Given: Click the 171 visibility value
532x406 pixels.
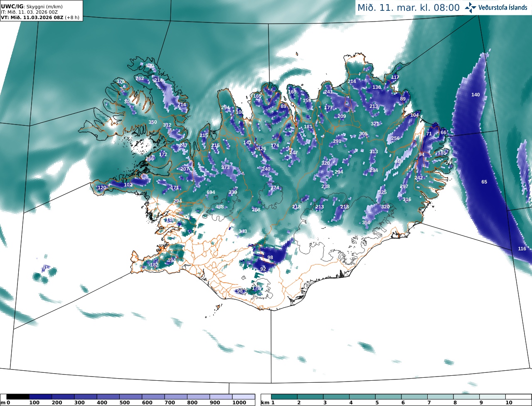Looking at the screenshot, I should point(175,188).
